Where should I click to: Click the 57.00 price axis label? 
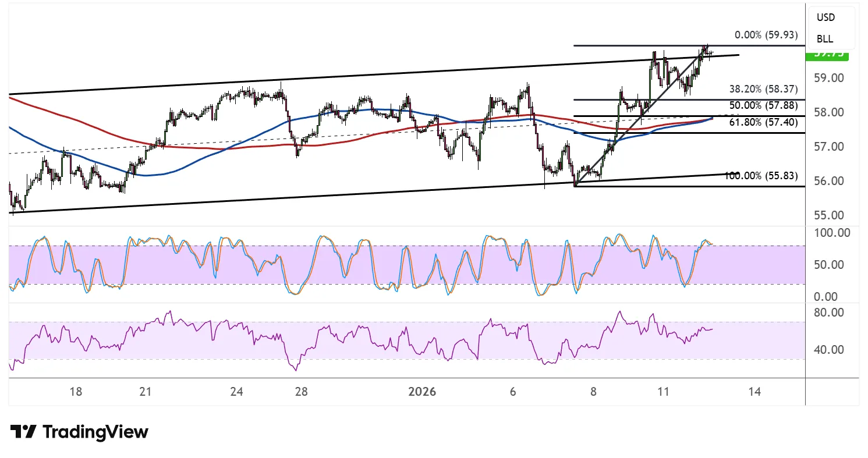pos(830,147)
